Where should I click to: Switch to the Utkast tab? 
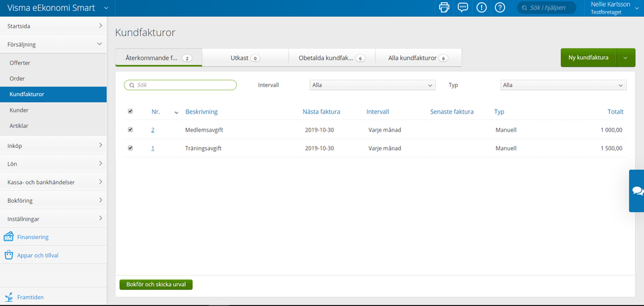[x=245, y=58]
